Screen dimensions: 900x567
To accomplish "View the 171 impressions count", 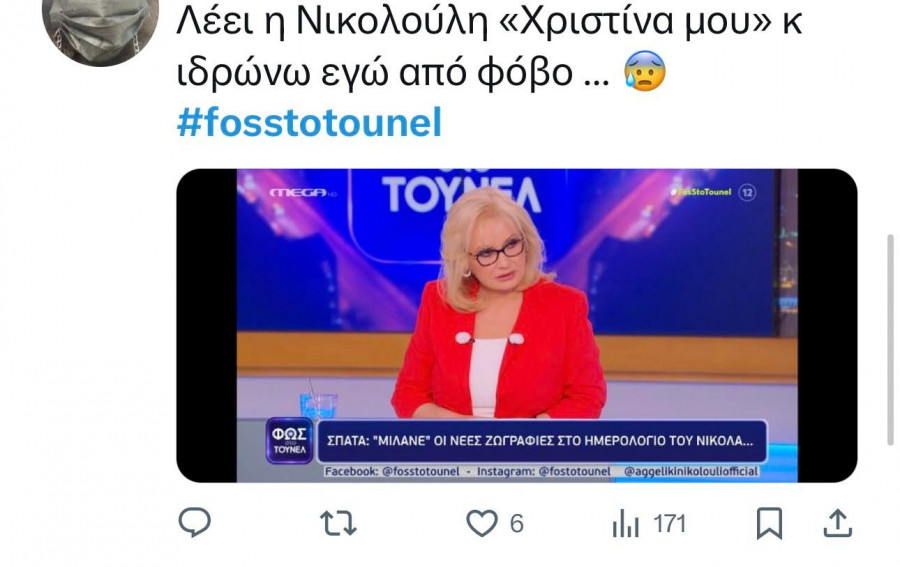I will click(670, 523).
